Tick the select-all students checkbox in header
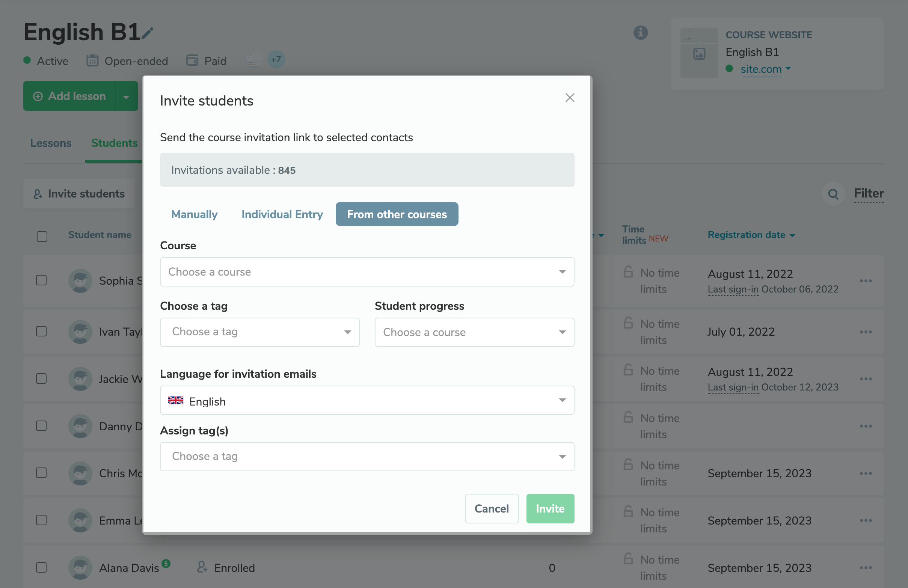This screenshot has width=908, height=588. point(42,236)
